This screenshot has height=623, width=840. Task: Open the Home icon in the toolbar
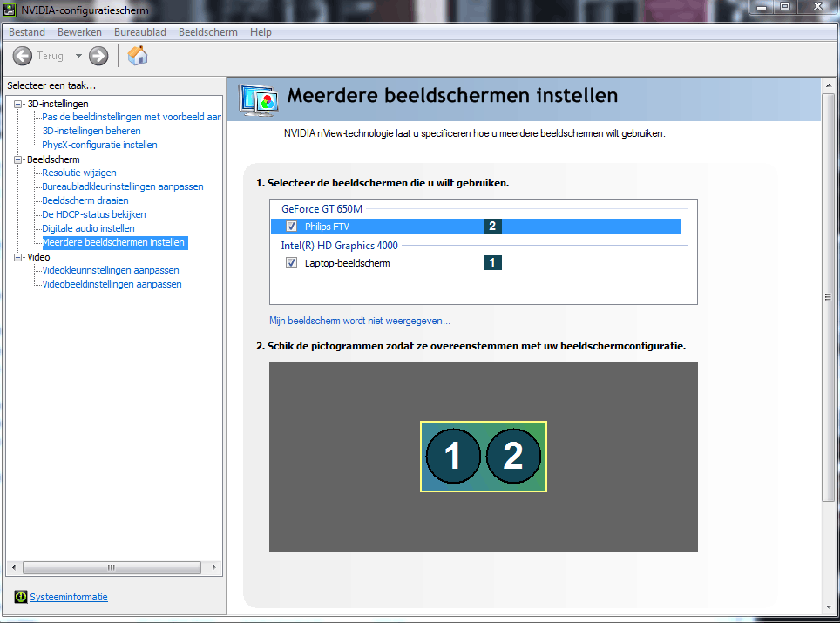(138, 55)
